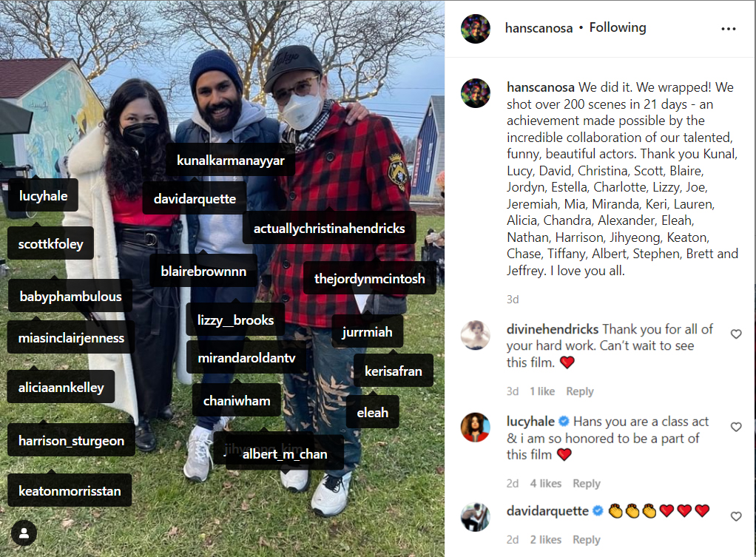Screen dimensions: 756x557
Task: Open the actuallychristinahendricks tag
Action: [329, 228]
